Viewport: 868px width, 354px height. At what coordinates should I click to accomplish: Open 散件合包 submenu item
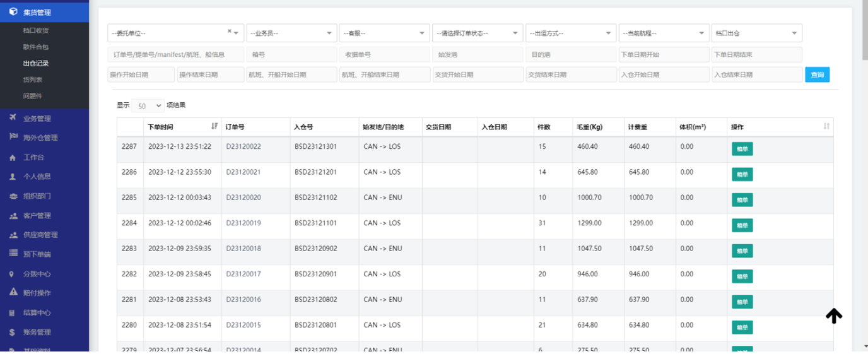(35, 47)
